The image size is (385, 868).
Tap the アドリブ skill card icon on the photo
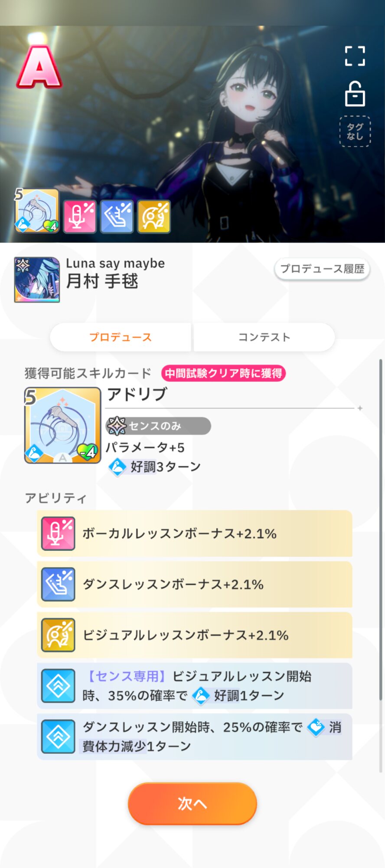37,211
